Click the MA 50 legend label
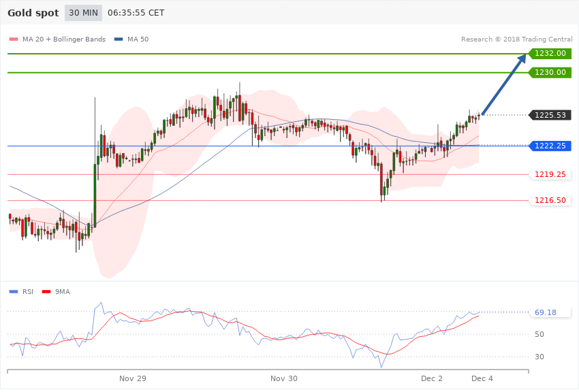 (x=138, y=39)
